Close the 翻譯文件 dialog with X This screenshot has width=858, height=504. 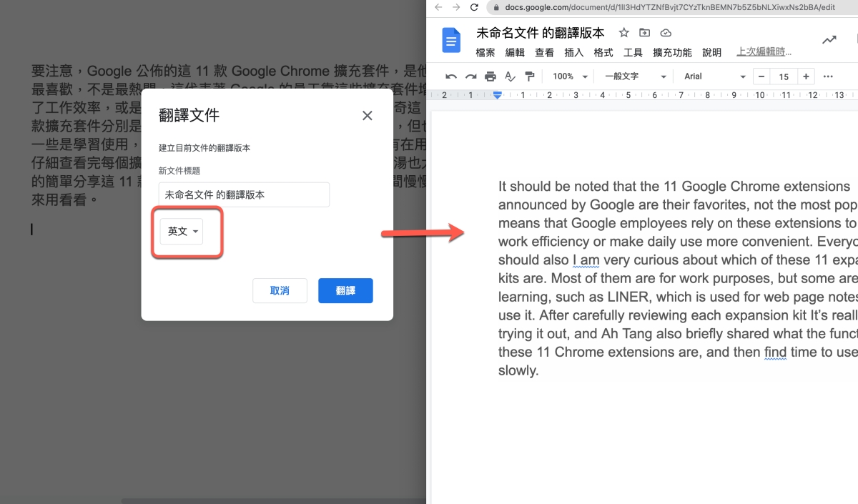(x=368, y=115)
